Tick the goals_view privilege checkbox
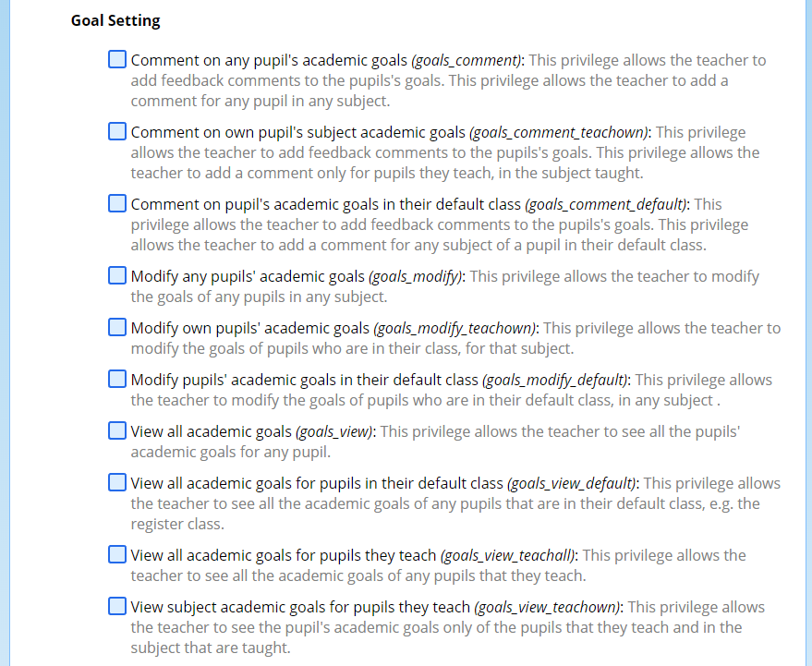Screen dimensions: 812x666 coord(117,430)
